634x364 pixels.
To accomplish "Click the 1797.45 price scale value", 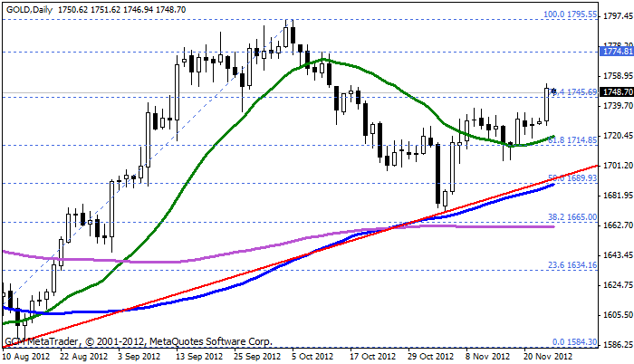I will [x=616, y=18].
